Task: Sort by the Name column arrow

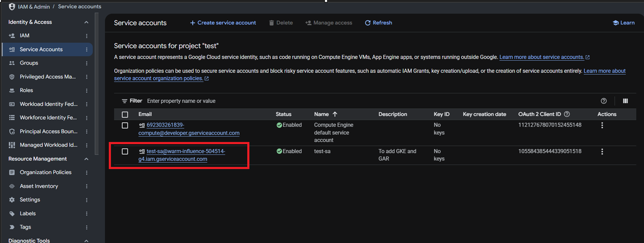Action: [x=335, y=114]
